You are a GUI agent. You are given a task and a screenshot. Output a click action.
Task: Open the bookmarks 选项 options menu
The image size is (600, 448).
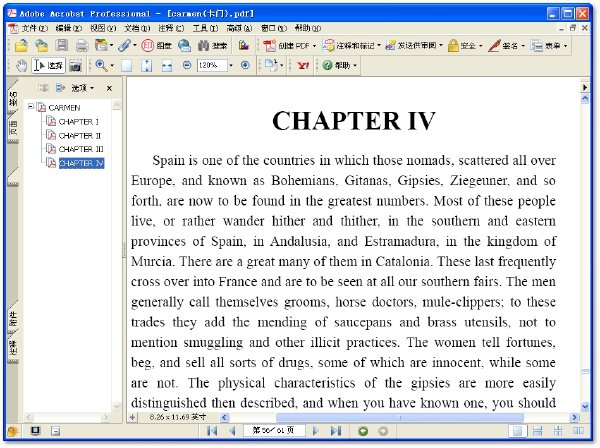coord(82,88)
